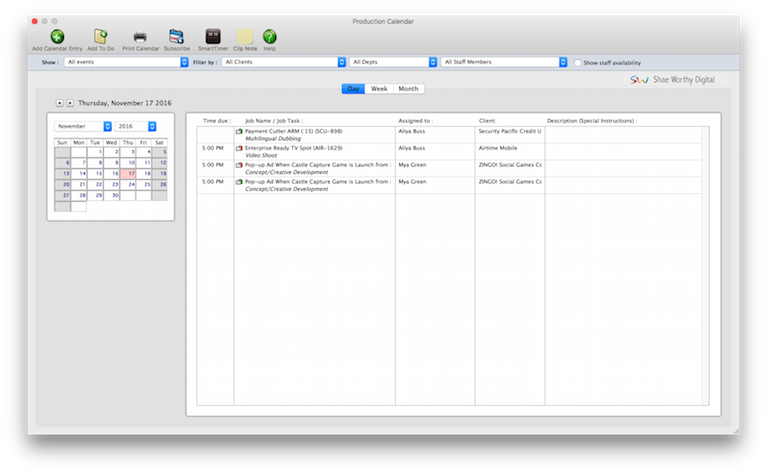Screen dimensions: 767x474
Task: Click the Payment Cutter ARM job icon
Action: click(x=239, y=131)
